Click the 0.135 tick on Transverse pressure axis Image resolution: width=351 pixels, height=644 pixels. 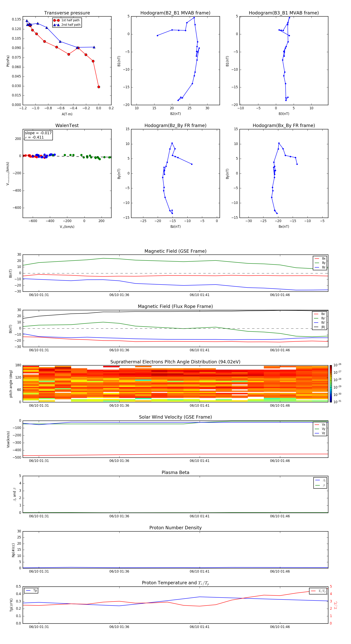[16, 20]
